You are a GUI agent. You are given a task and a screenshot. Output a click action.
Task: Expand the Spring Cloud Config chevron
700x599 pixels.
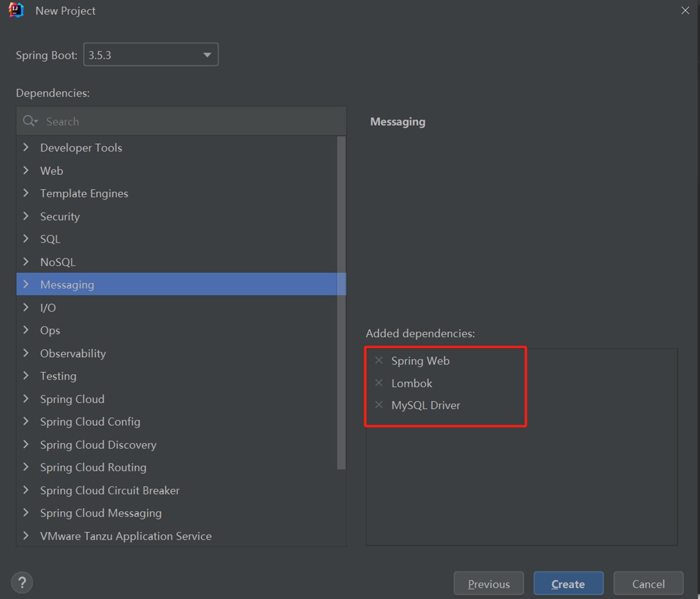[x=26, y=421]
